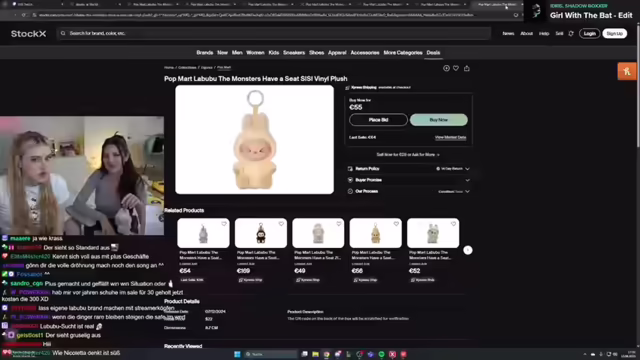This screenshot has width=640, height=360.
Task: Click the Collectibles breadcrumb link
Action: (187, 67)
